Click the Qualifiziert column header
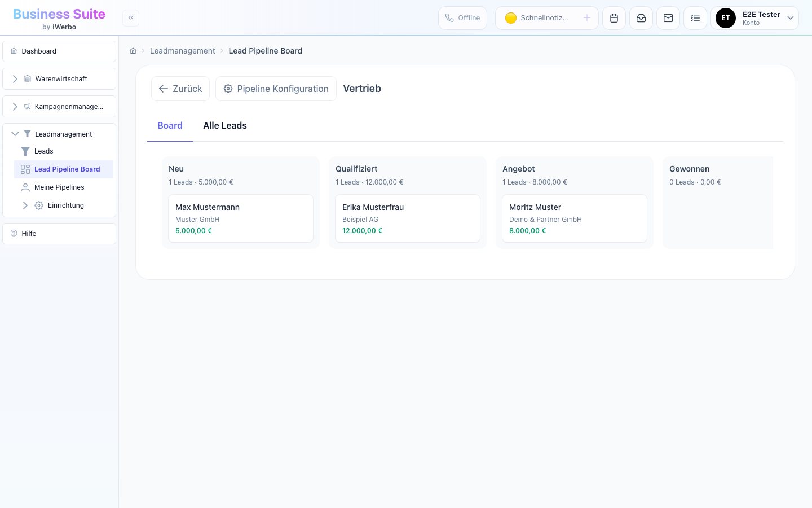This screenshot has width=812, height=508. 356,169
